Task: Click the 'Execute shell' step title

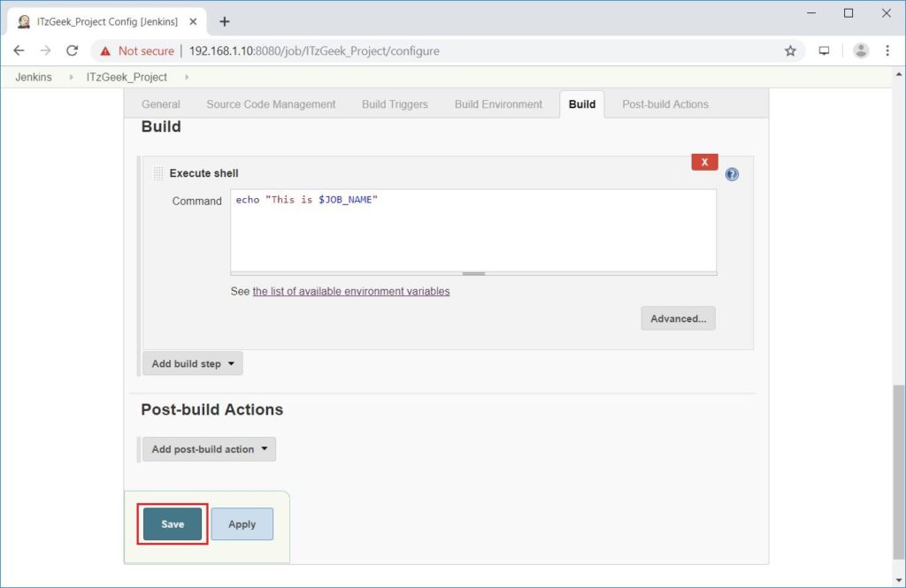Action: pyautogui.click(x=204, y=173)
